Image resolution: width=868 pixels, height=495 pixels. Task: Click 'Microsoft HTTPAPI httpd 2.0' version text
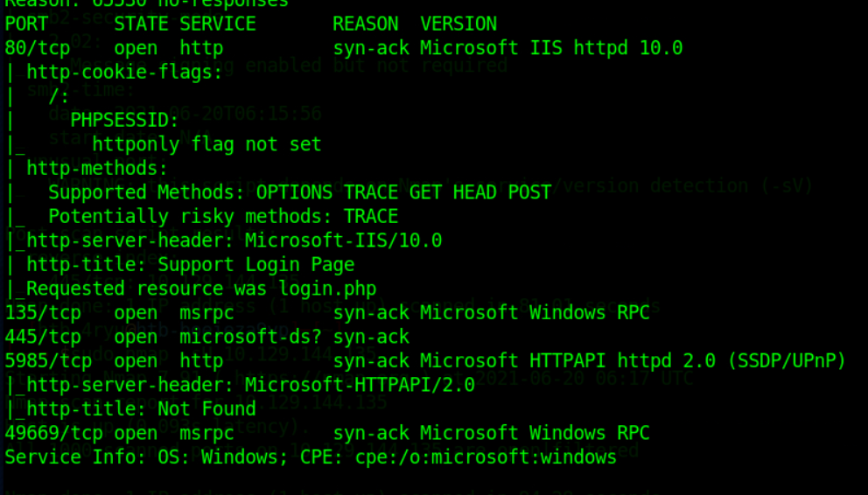coord(568,360)
